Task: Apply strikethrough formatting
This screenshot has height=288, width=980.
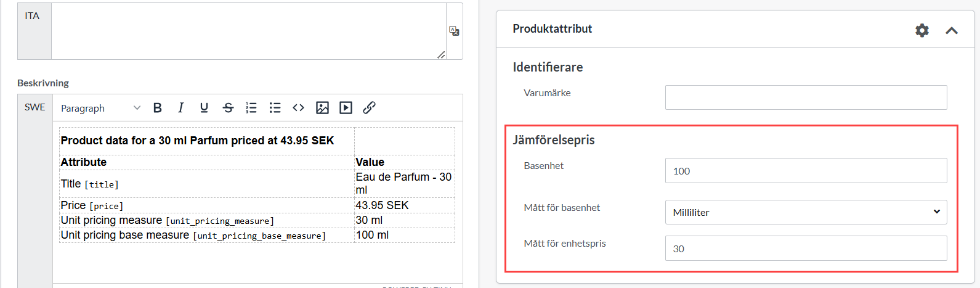Action: (228, 108)
